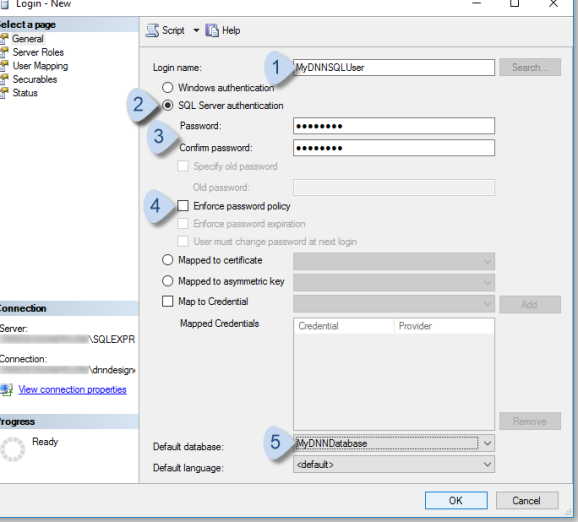This screenshot has height=522, width=578.
Task: Open the Mapped to certificate dropdown
Action: [x=394, y=261]
